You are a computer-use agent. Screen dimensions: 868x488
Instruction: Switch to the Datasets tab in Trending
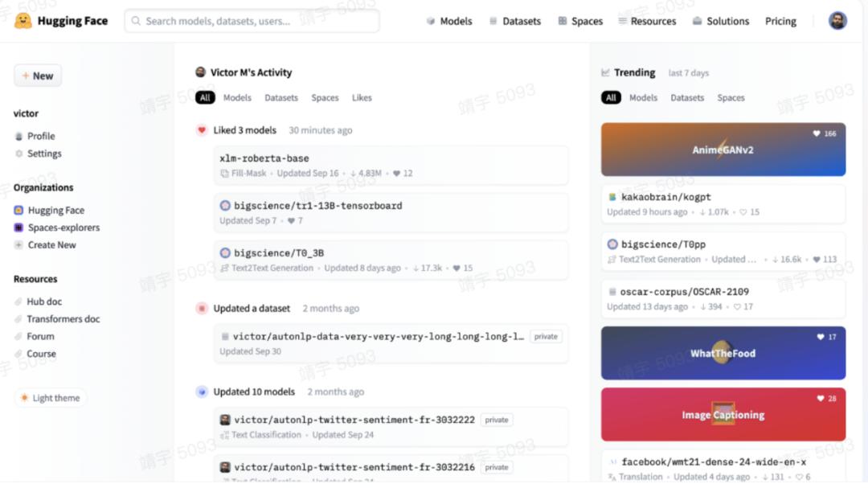[x=687, y=97]
